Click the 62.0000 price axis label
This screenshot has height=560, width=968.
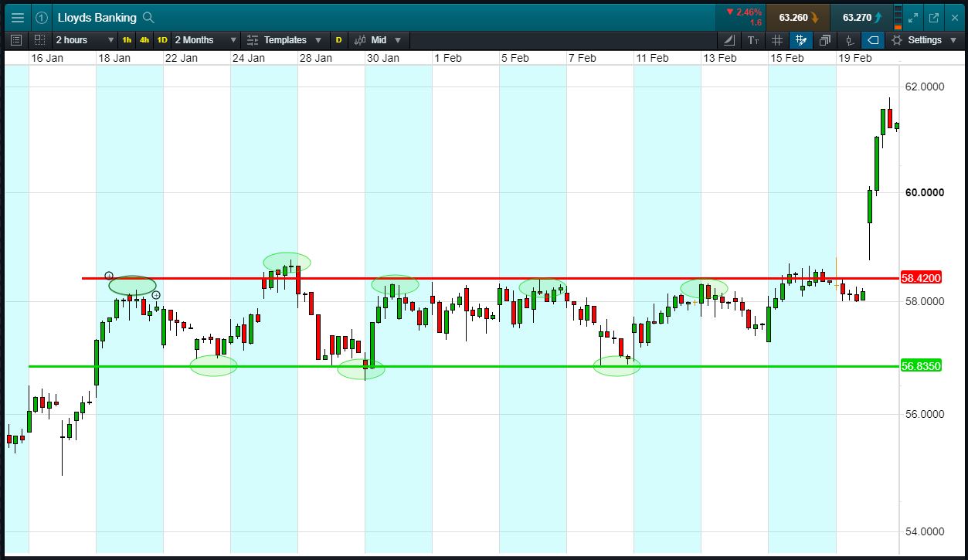pos(925,87)
